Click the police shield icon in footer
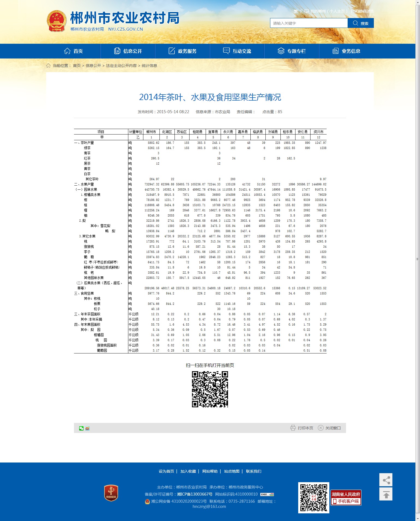The width and height of the screenshot is (420, 521). (147, 502)
